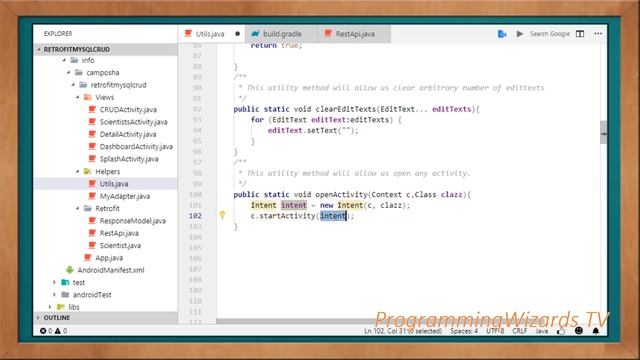The height and width of the screenshot is (360, 640).
Task: Open the Utils.java editor tab
Action: click(211, 34)
